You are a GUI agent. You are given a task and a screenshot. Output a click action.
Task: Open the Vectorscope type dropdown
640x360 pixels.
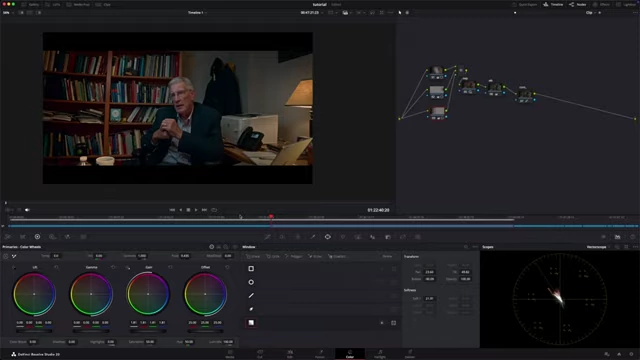pyautogui.click(x=598, y=247)
